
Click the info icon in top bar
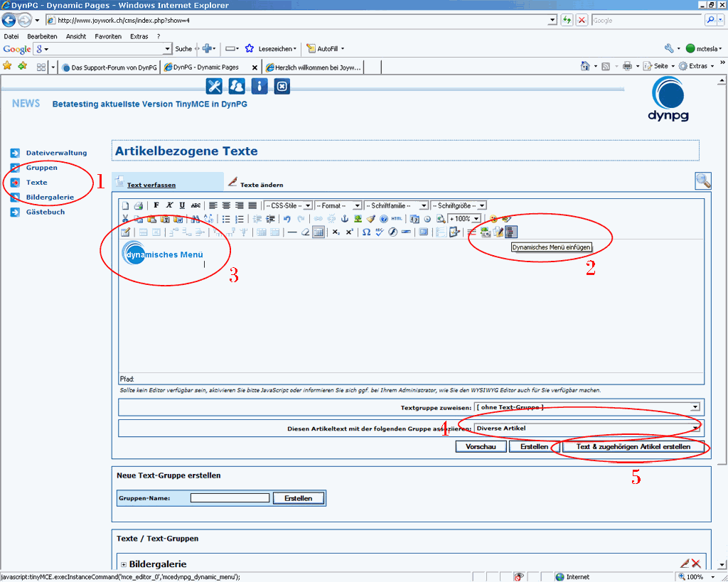pyautogui.click(x=260, y=86)
